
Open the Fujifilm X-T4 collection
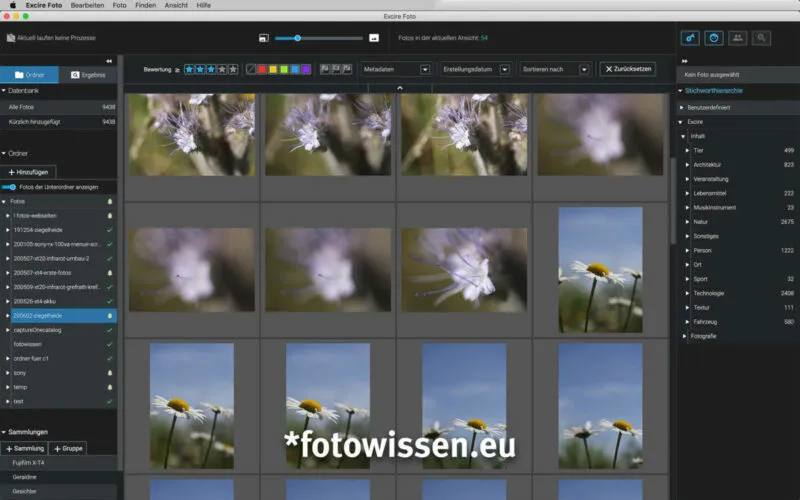[59, 463]
